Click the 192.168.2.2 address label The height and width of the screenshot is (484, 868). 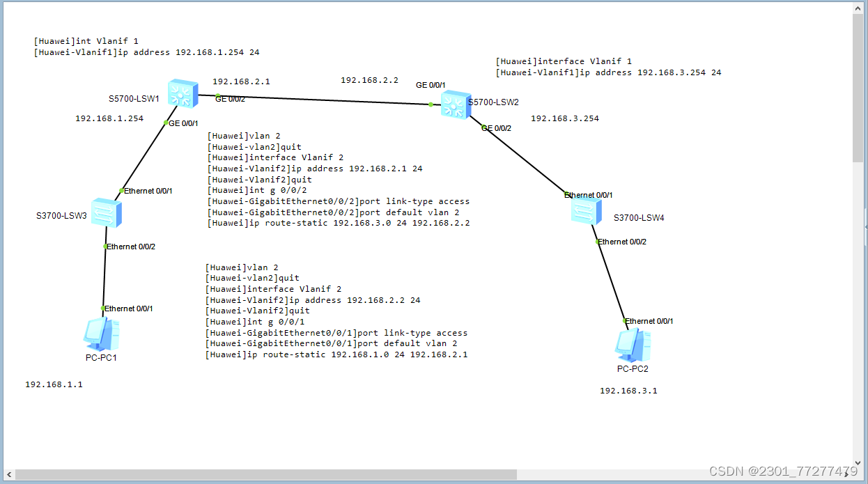pos(370,79)
